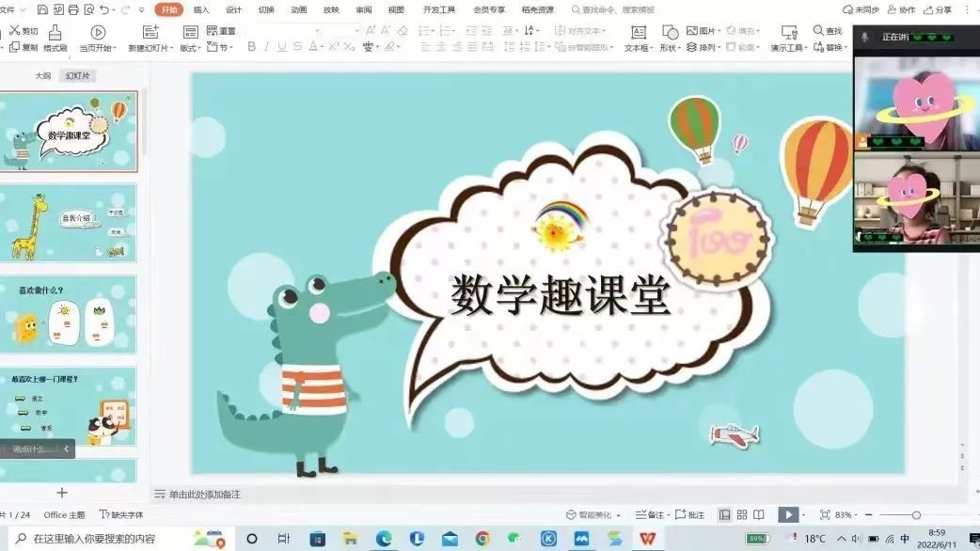Switch to the Outline (大纲) panel tab
The height and width of the screenshot is (551, 980).
tap(43, 76)
